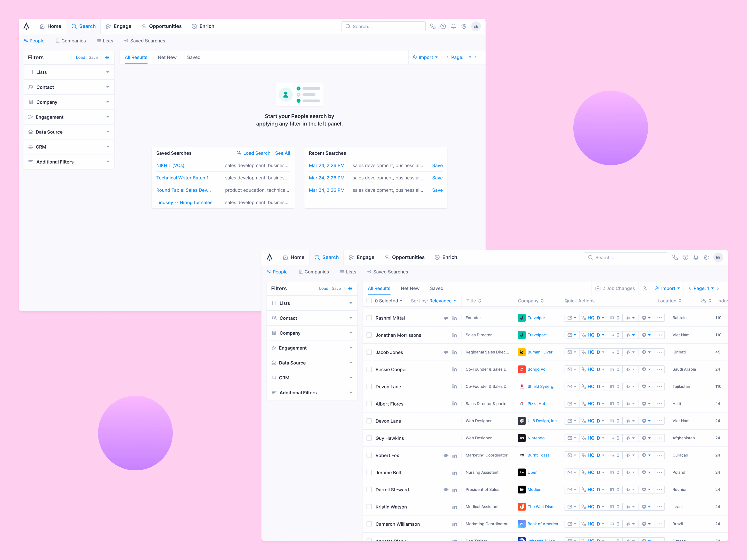The width and height of the screenshot is (747, 560).
Task: Click 2 Job Changes button
Action: pos(615,288)
